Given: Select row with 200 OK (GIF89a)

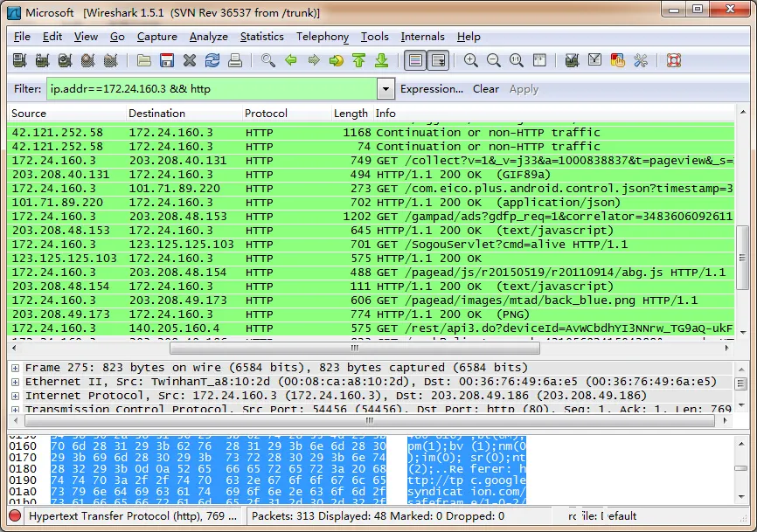Looking at the screenshot, I should (x=372, y=175).
